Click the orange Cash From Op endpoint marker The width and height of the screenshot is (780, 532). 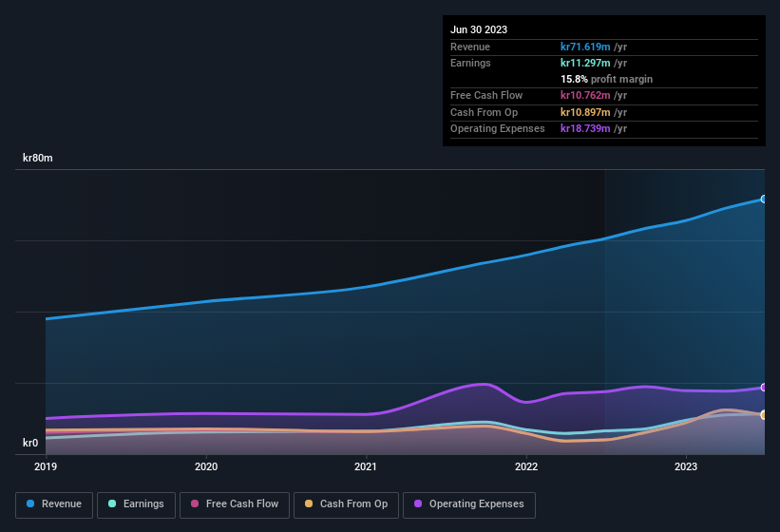pos(763,414)
